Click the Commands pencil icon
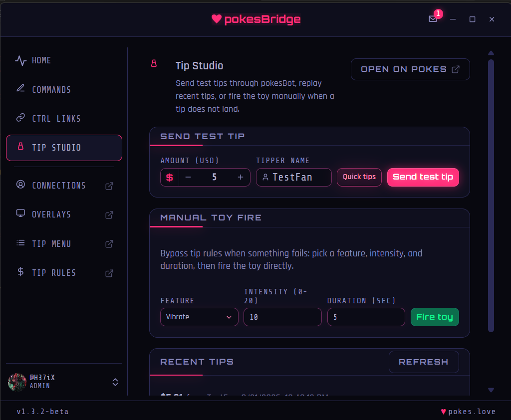This screenshot has height=420, width=511. tap(20, 88)
